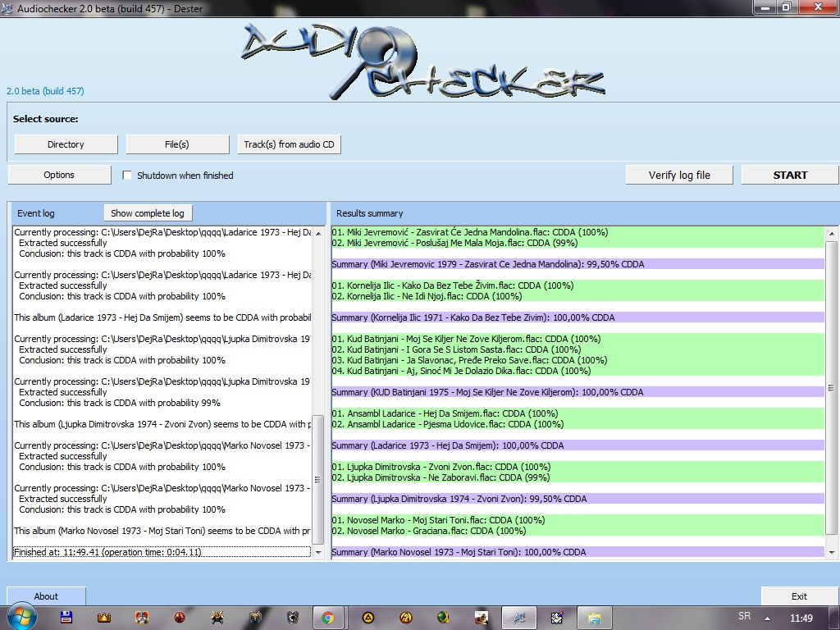
Task: Click Event log scrollbar down arrow
Action: pyautogui.click(x=318, y=552)
